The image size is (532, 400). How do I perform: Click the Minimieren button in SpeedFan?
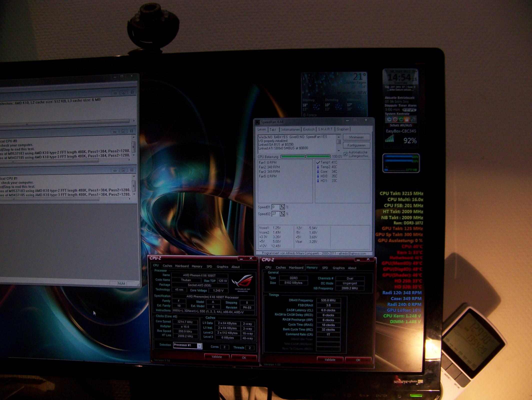(356, 137)
